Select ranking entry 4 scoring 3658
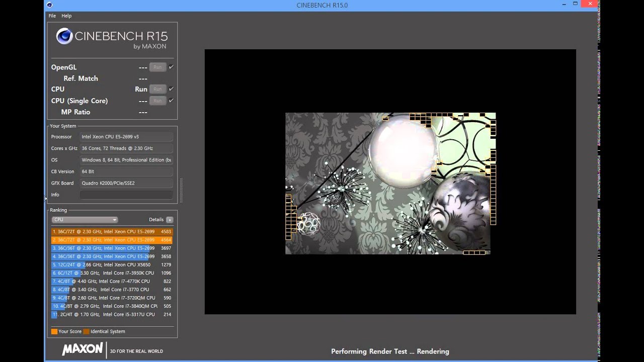The height and width of the screenshot is (362, 644). [x=112, y=256]
